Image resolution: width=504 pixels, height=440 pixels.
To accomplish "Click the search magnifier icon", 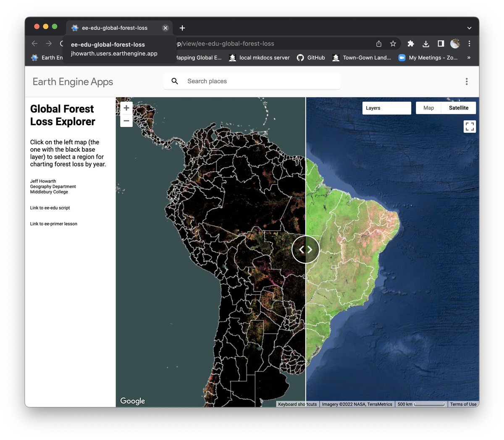I will pyautogui.click(x=175, y=81).
